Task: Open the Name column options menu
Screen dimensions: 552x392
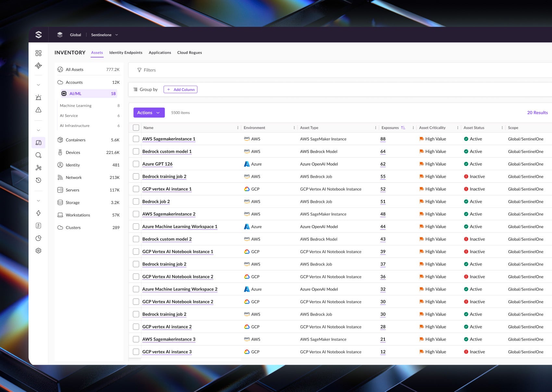Action: pos(238,128)
